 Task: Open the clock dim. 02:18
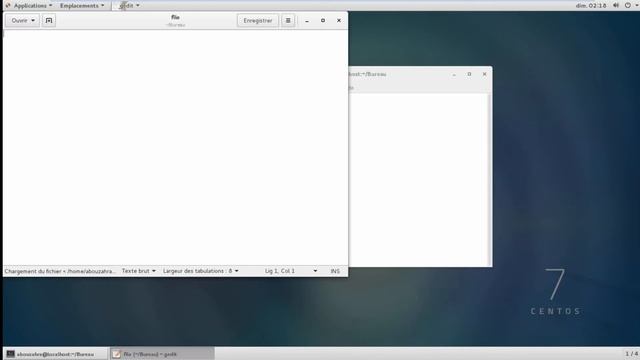pyautogui.click(x=591, y=6)
